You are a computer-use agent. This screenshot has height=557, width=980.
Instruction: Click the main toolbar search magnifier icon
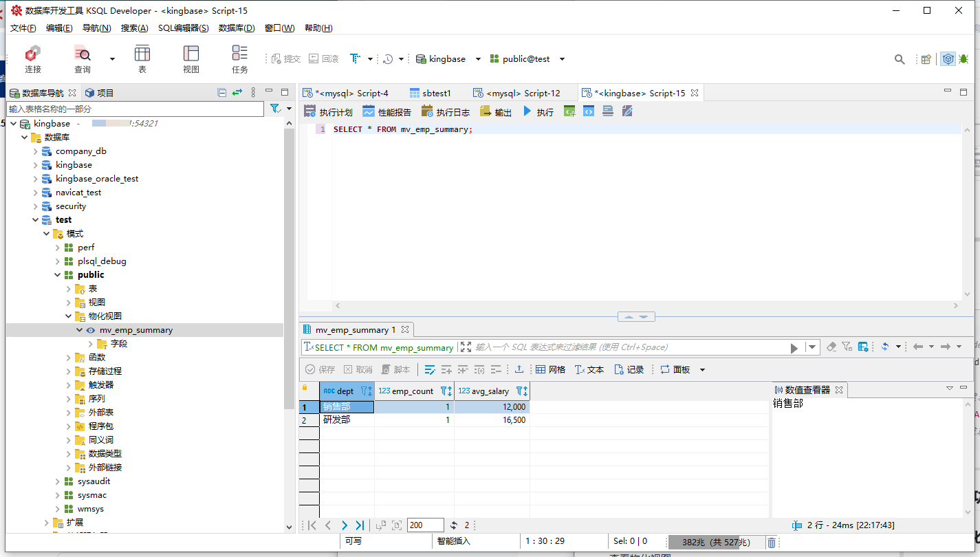click(x=900, y=59)
